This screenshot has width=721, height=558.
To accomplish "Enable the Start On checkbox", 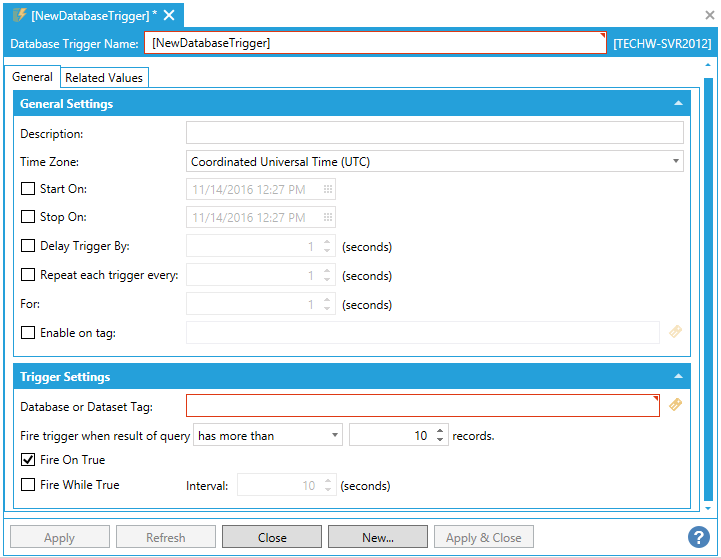I will click(x=28, y=189).
